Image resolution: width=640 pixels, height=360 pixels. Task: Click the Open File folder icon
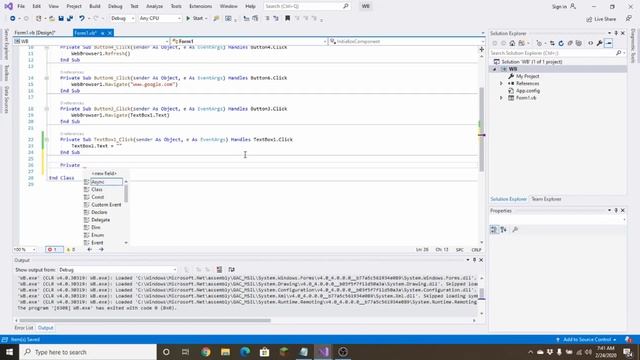click(52, 18)
